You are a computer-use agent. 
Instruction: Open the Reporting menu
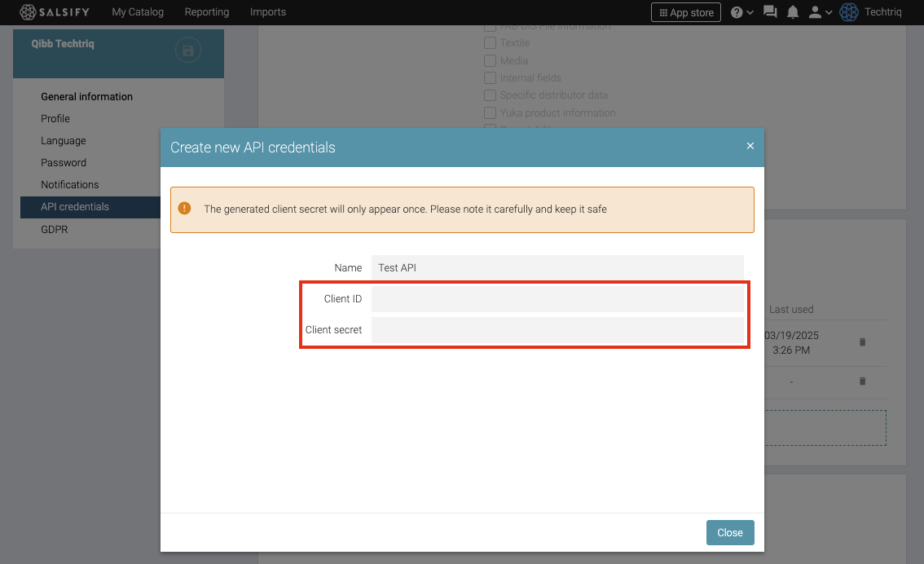[x=207, y=12]
